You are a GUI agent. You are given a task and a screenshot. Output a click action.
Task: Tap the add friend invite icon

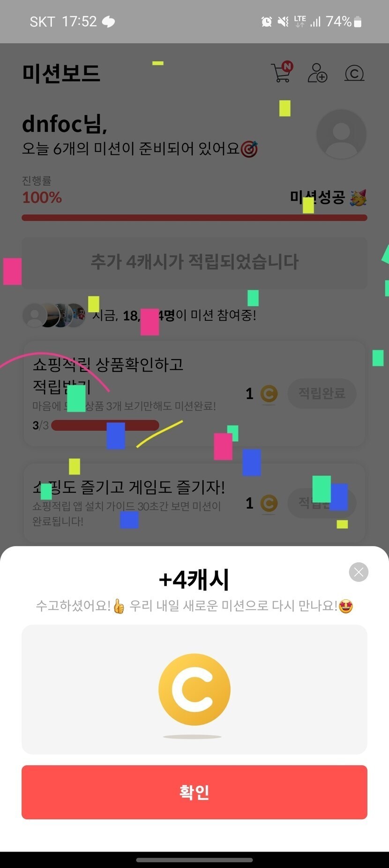(317, 73)
